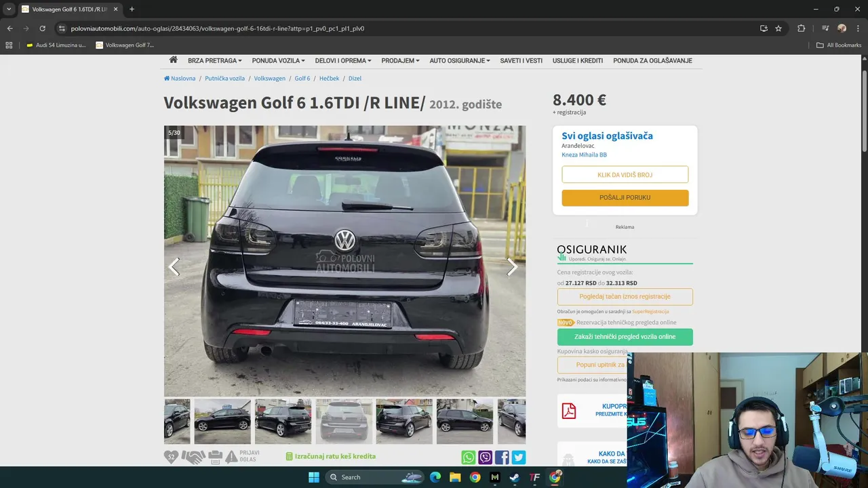Report the ad via PRIJAVI OGLAS
The image size is (868, 488).
coord(241,457)
